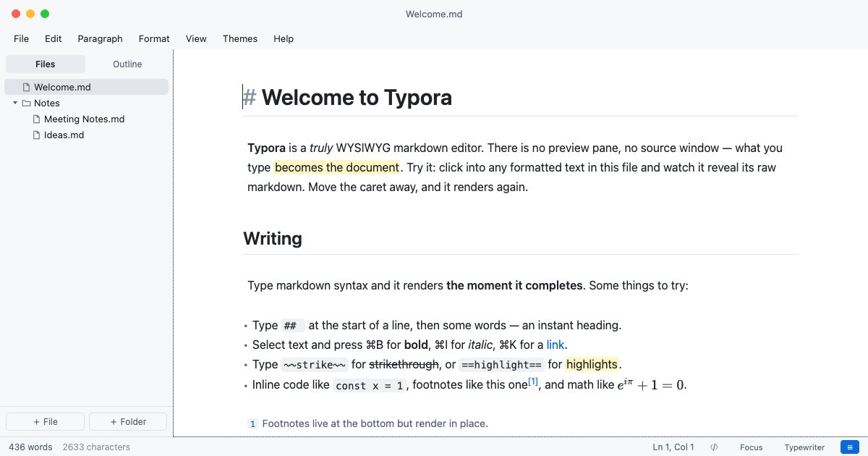This screenshot has height=456, width=868.
Task: Follow the blue 'link' hyperlink
Action: tap(556, 345)
